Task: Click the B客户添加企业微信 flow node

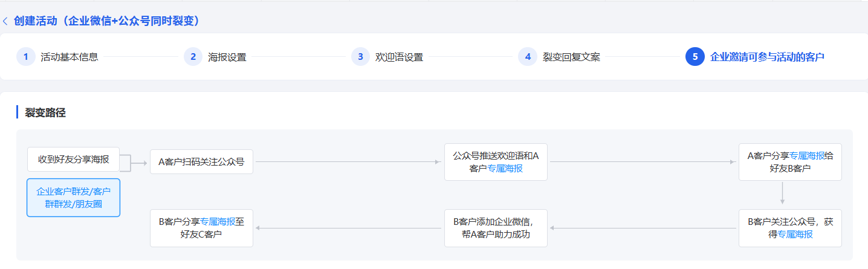Action: [496, 228]
